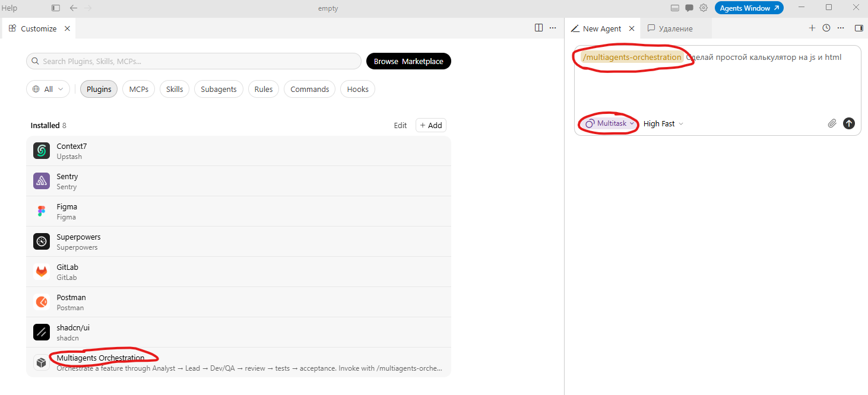Click the Postman plugin icon
The width and height of the screenshot is (868, 395).
(x=42, y=302)
